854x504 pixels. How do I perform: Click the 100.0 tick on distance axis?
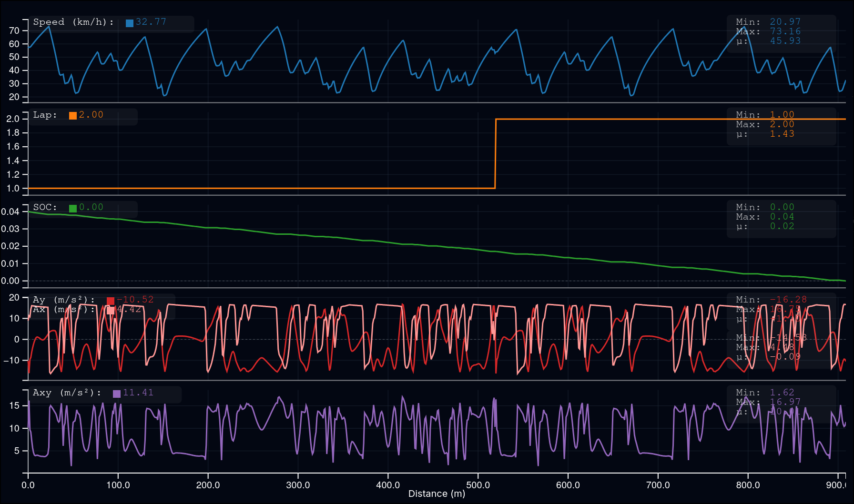click(118, 485)
